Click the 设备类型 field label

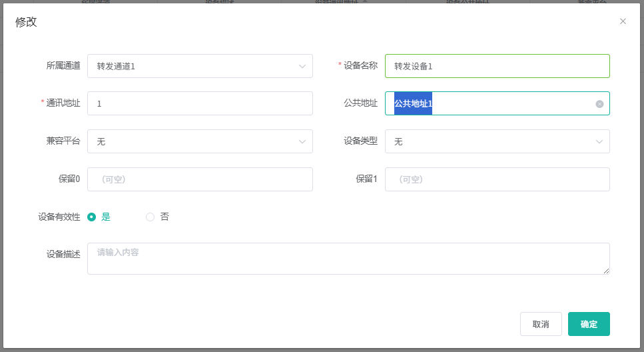pos(360,141)
